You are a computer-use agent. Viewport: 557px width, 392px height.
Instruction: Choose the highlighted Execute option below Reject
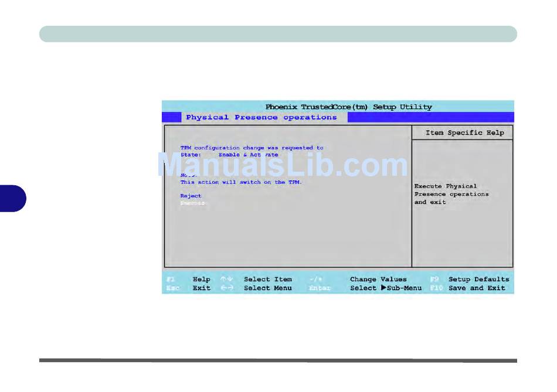tap(192, 203)
